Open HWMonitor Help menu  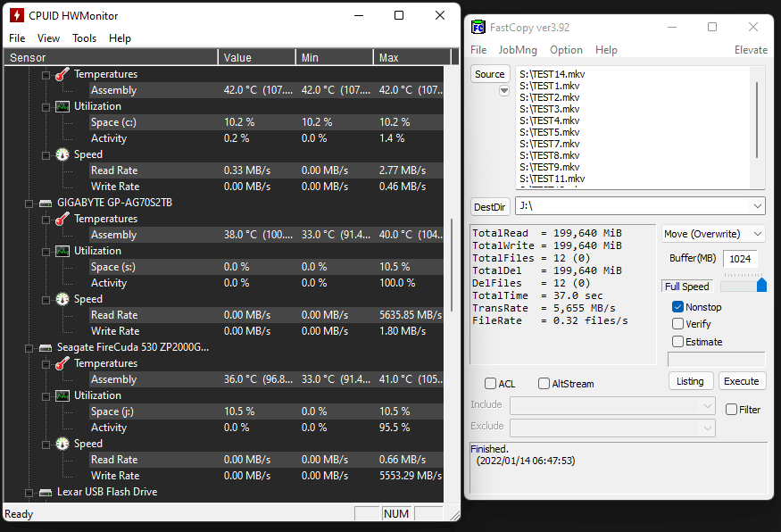click(120, 38)
